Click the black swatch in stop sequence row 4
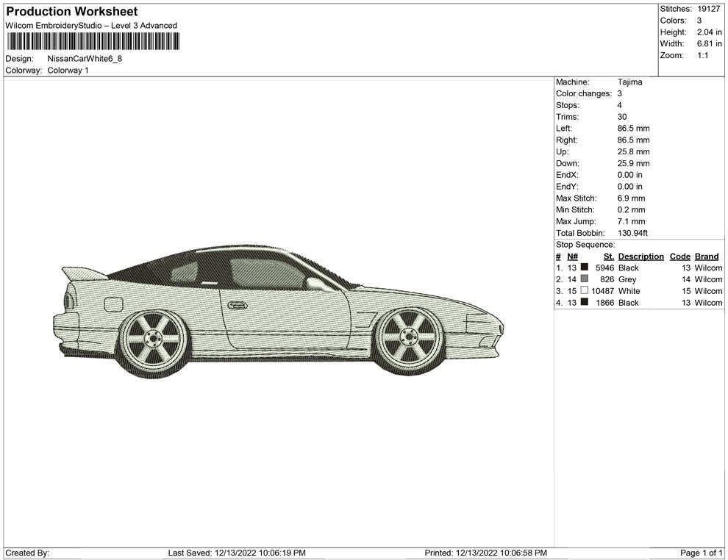This screenshot has width=728, height=560. tap(585, 302)
